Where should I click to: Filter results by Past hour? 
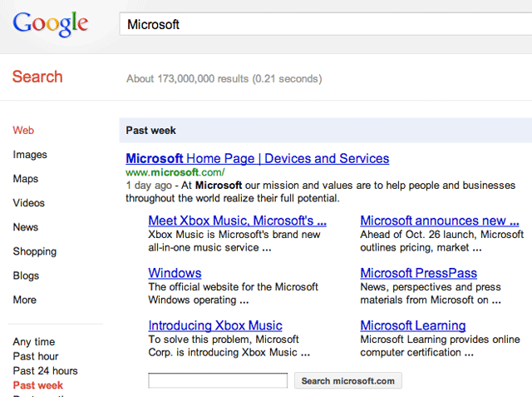[36, 356]
